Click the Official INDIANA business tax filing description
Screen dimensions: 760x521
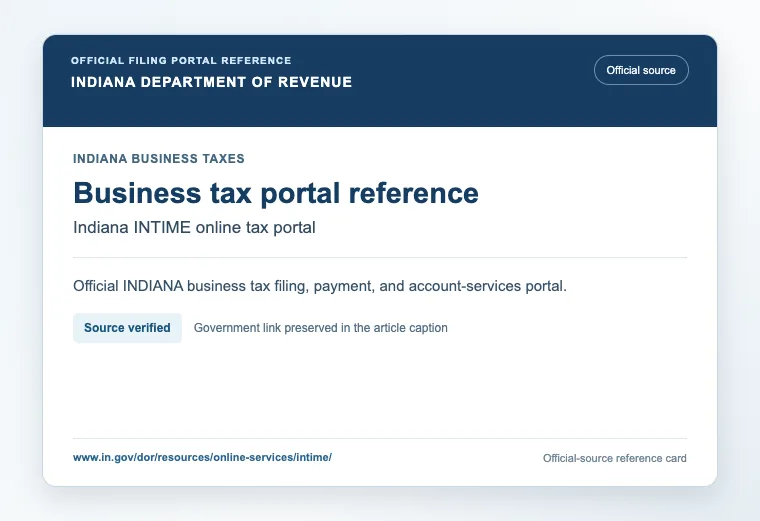click(x=320, y=286)
